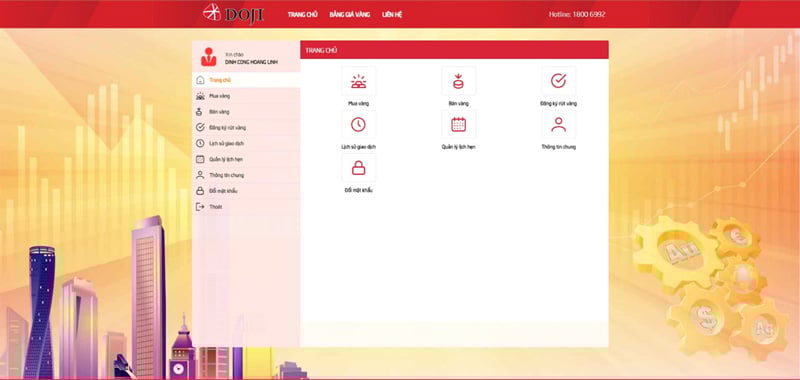Viewport: 800px width, 380px height.
Task: Open the Đăng ký rút vàng checkmark tile
Action: [559, 81]
